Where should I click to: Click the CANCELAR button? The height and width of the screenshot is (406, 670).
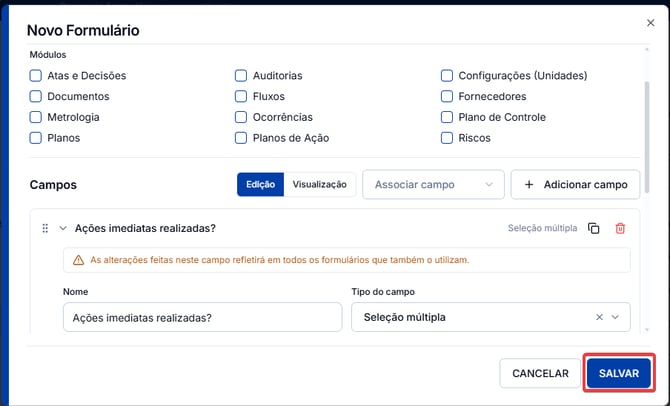[540, 373]
